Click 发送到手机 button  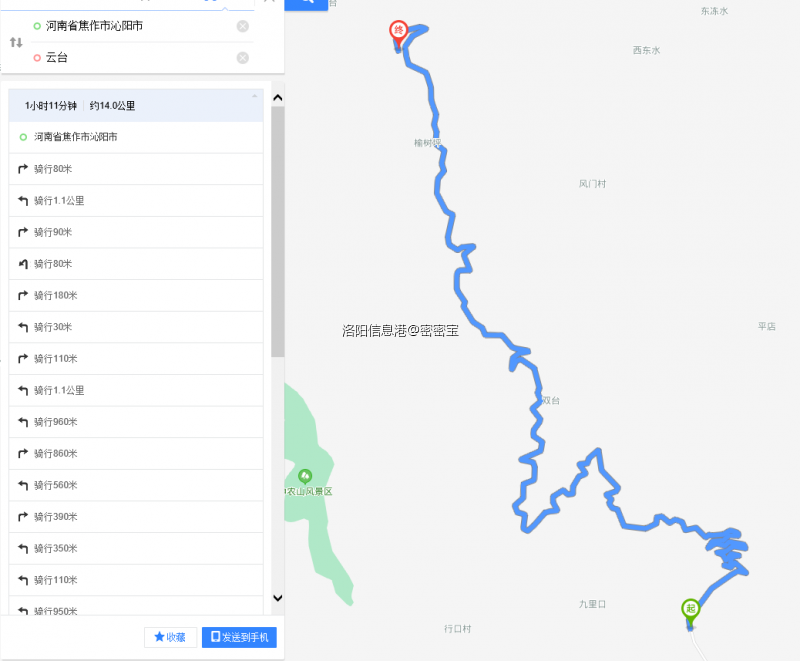click(x=239, y=637)
